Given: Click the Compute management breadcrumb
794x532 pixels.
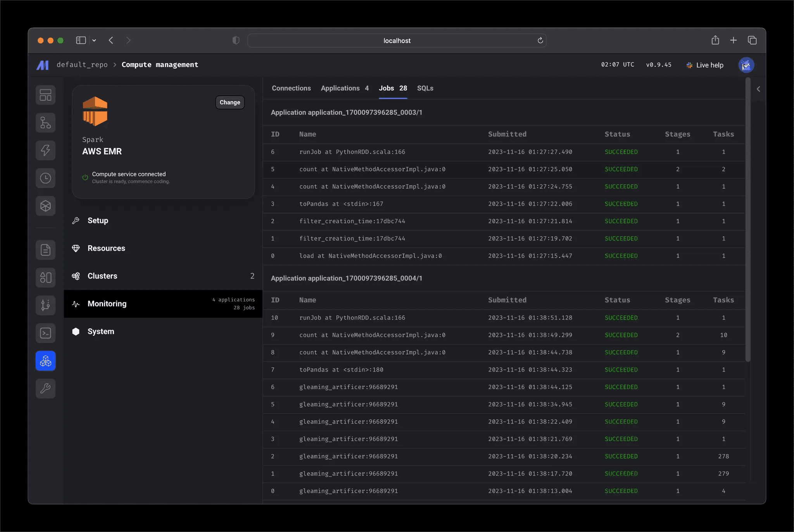Looking at the screenshot, I should tap(160, 65).
